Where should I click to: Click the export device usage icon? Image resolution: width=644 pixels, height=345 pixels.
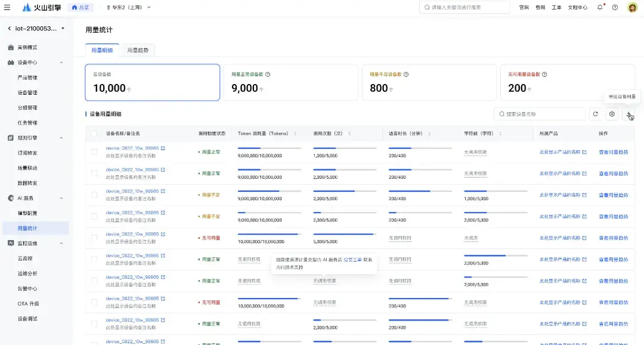point(628,114)
